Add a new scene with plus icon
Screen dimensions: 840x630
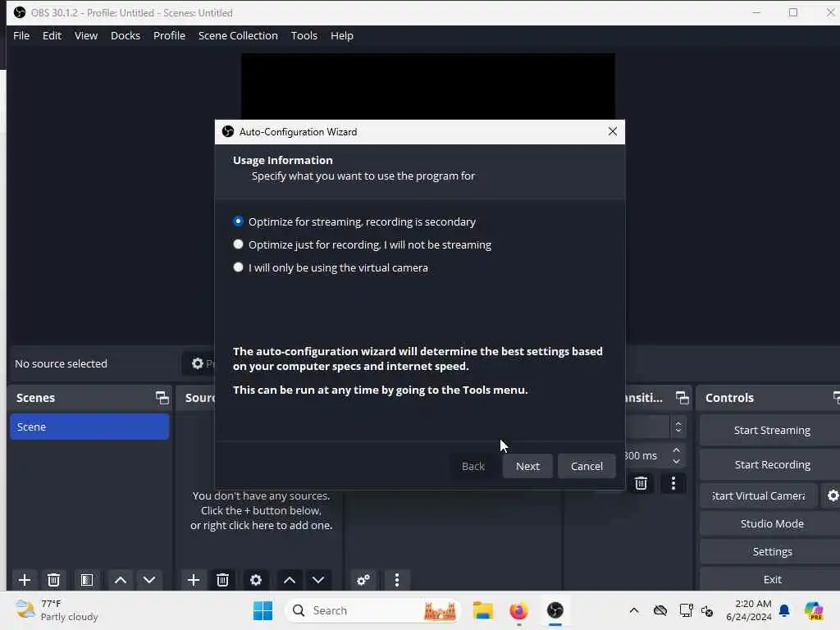[x=24, y=580]
